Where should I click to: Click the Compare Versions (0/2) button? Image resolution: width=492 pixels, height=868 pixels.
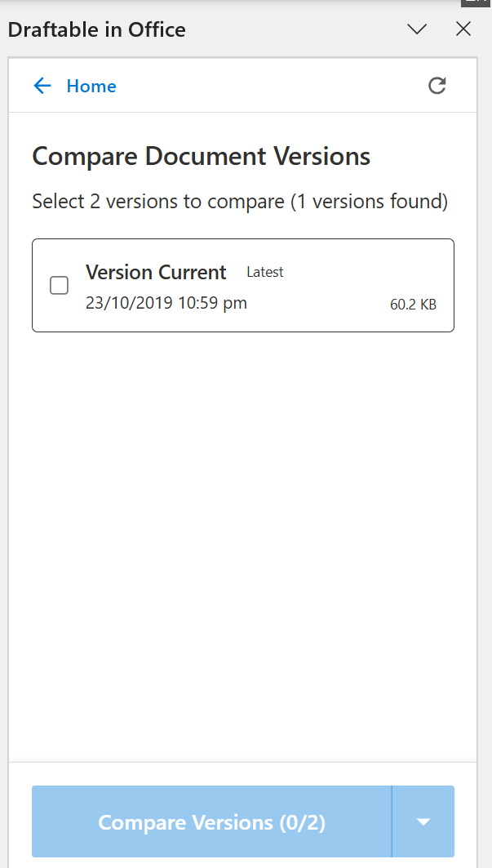211,821
